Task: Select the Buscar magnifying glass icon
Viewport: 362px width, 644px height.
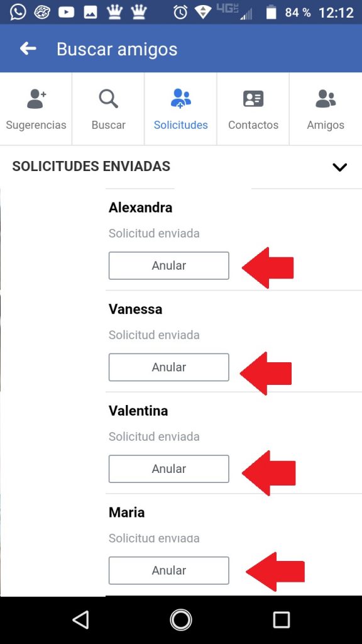Action: tap(108, 99)
